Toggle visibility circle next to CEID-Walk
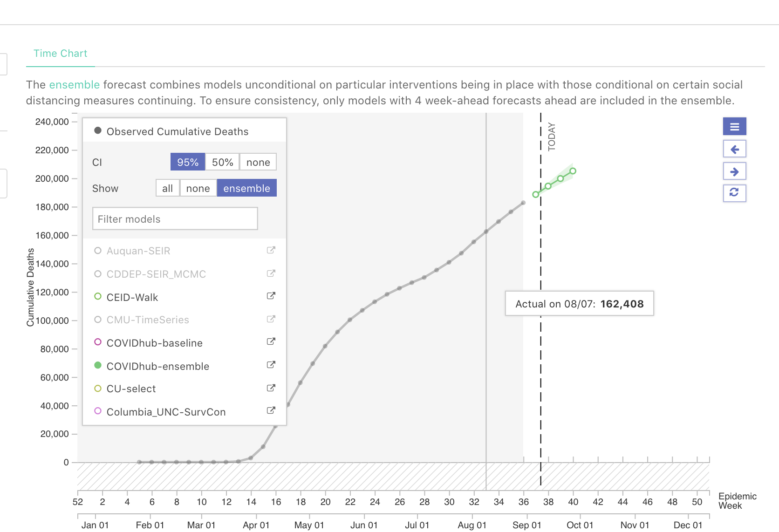 click(x=97, y=297)
